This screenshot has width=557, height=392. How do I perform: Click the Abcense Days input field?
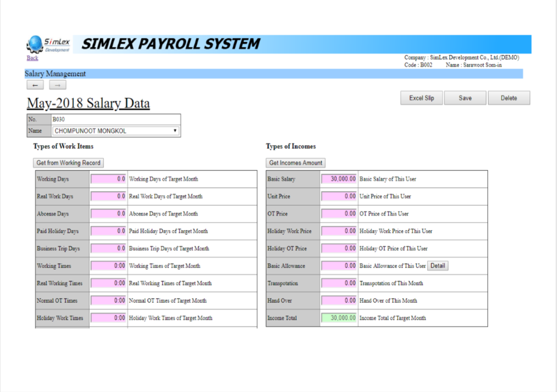coord(108,214)
